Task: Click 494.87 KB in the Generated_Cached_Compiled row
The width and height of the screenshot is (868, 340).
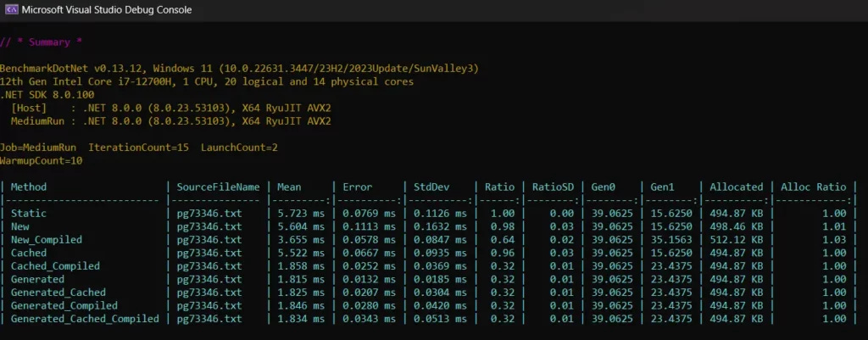Action: (737, 319)
